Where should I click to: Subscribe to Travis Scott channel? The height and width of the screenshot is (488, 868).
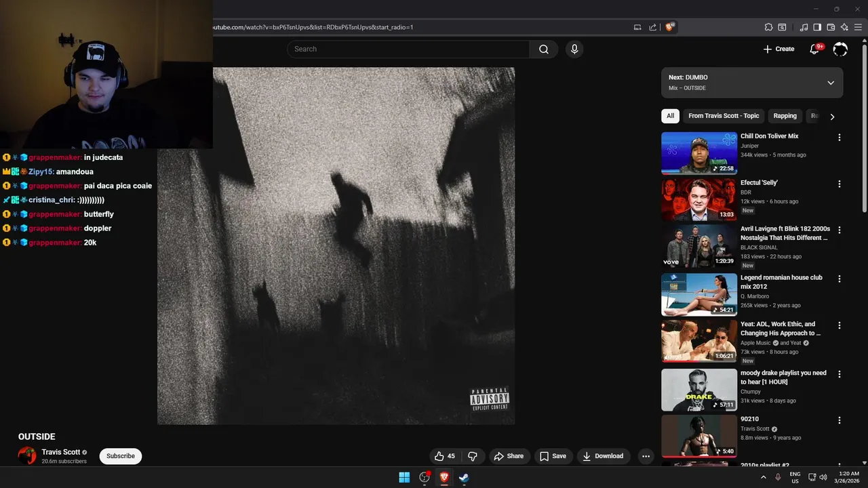[x=121, y=456]
